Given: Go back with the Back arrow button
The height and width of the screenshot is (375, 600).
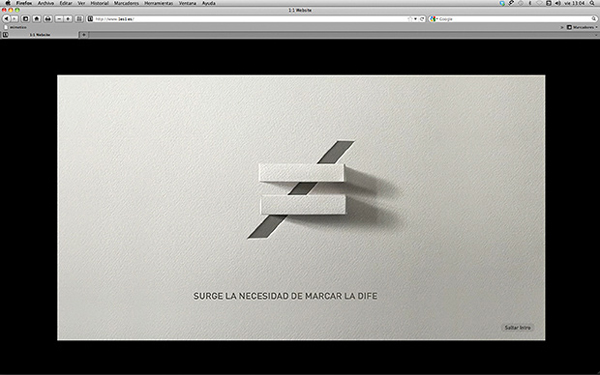Looking at the screenshot, I should tap(6, 19).
